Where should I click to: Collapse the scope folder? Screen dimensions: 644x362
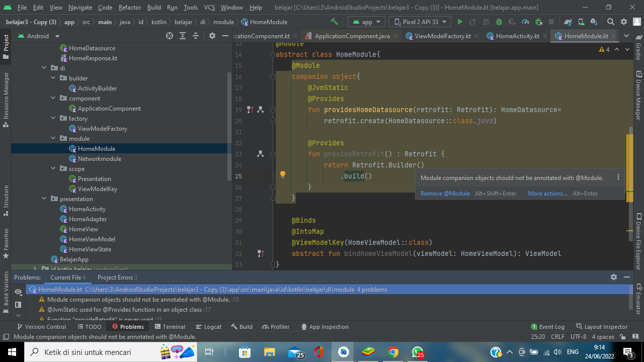(x=53, y=168)
